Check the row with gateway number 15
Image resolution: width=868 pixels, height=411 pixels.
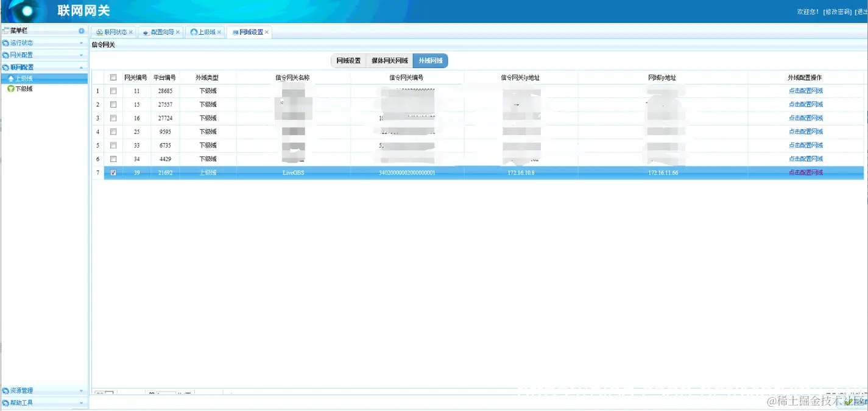coord(113,104)
